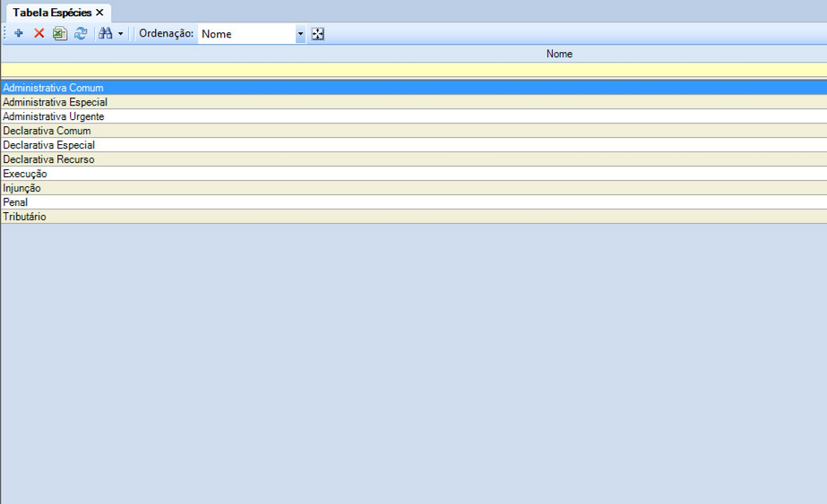Open the arrow next to the binoculars
Screen dimensions: 827x504
tap(121, 34)
